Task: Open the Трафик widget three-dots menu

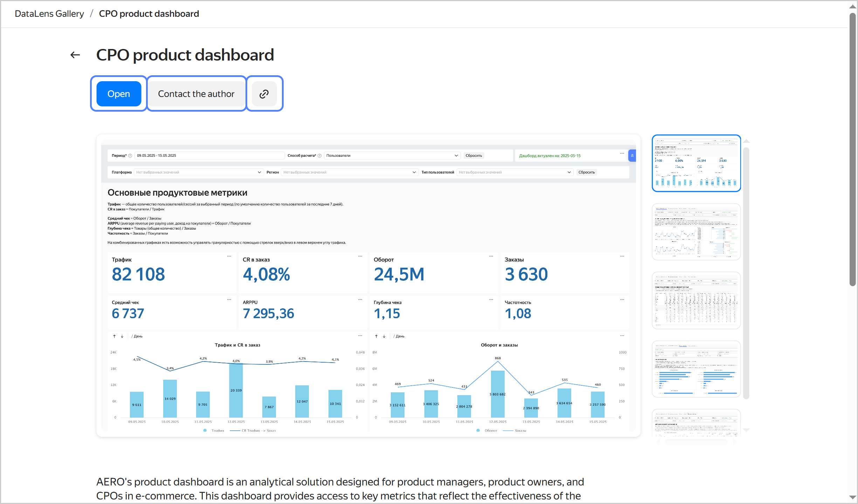Action: click(229, 256)
